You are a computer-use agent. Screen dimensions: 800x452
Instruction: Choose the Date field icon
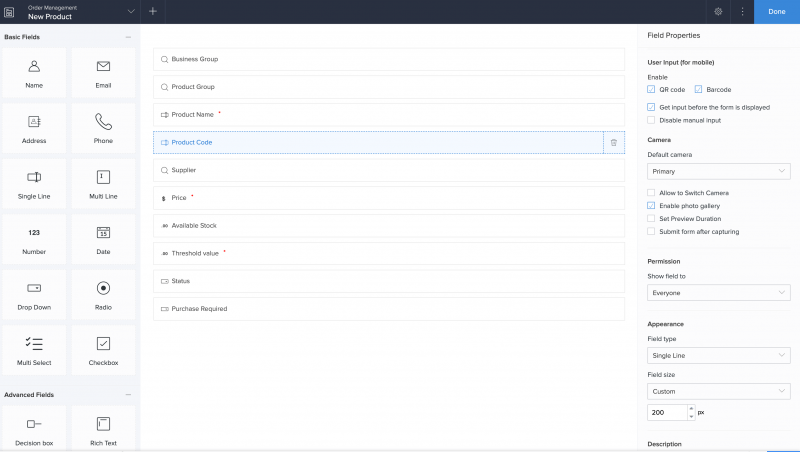tap(103, 232)
